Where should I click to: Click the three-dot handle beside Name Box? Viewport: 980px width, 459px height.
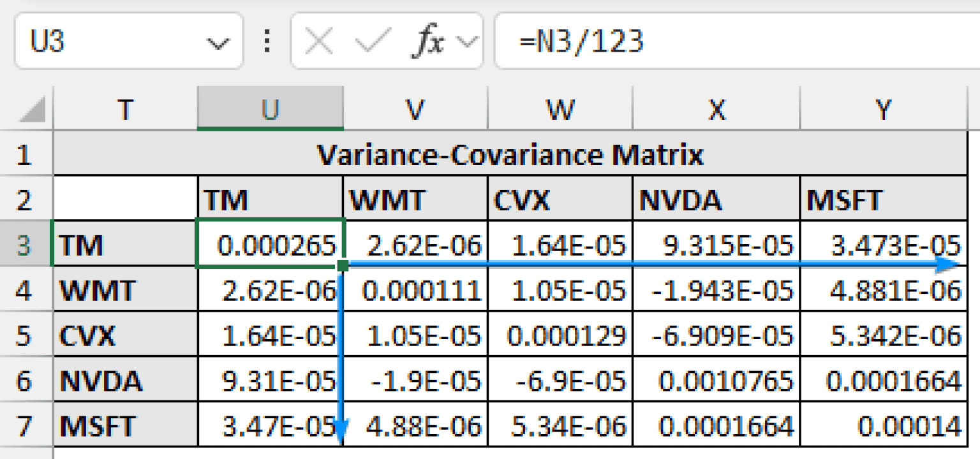point(267,42)
